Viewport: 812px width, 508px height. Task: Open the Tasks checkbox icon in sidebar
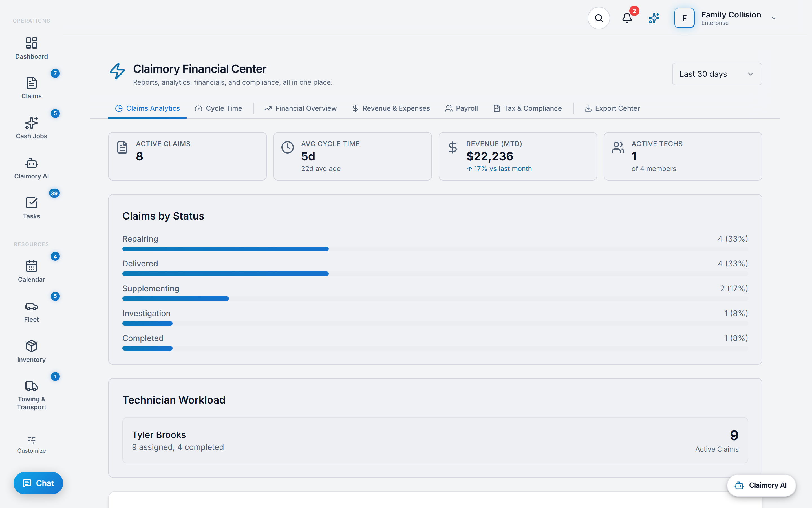click(x=32, y=203)
